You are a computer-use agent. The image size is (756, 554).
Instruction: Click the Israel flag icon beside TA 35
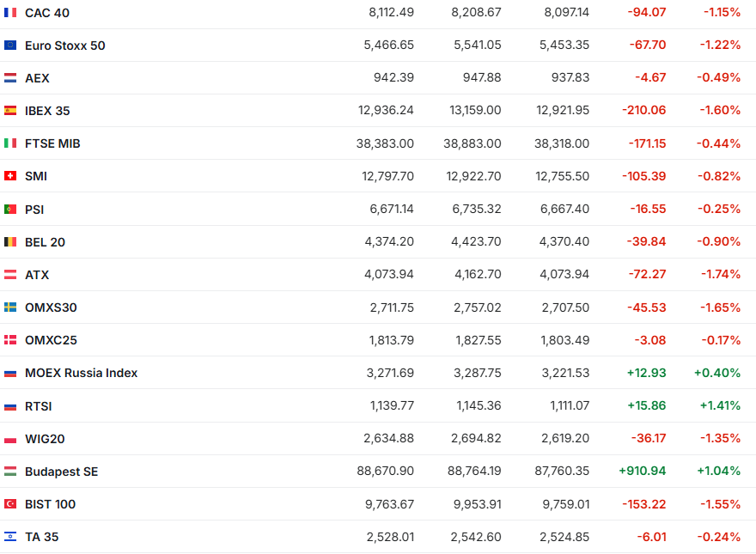pos(10,537)
